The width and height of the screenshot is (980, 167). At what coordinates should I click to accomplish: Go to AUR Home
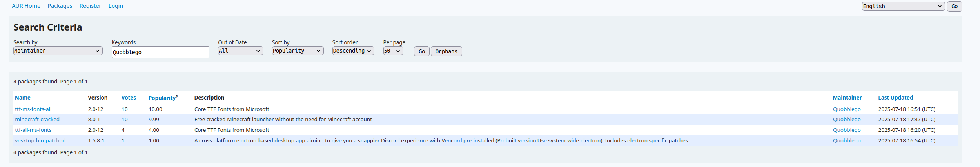[x=26, y=6]
